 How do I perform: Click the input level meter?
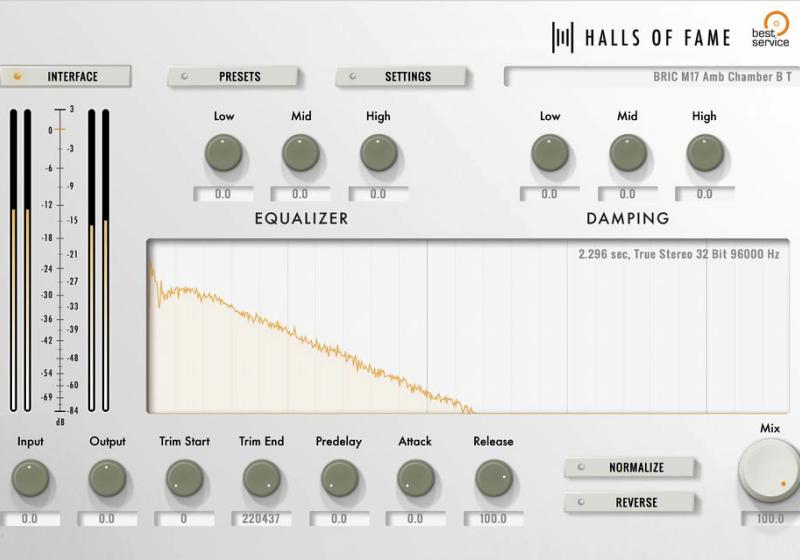coord(20,260)
